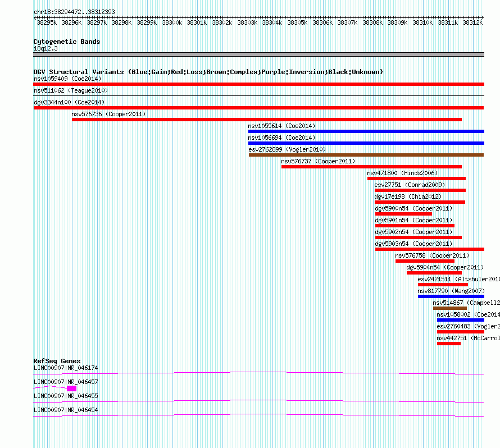Click the 38312k ruler tick label
Viewport: 500px width, 448px height.
[472, 22]
